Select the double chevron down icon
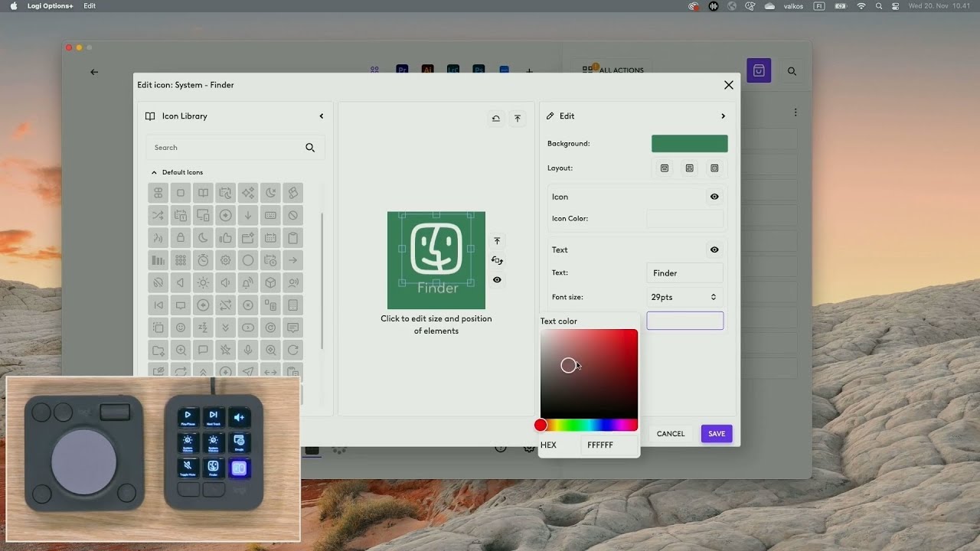The width and height of the screenshot is (980, 551). tap(225, 328)
